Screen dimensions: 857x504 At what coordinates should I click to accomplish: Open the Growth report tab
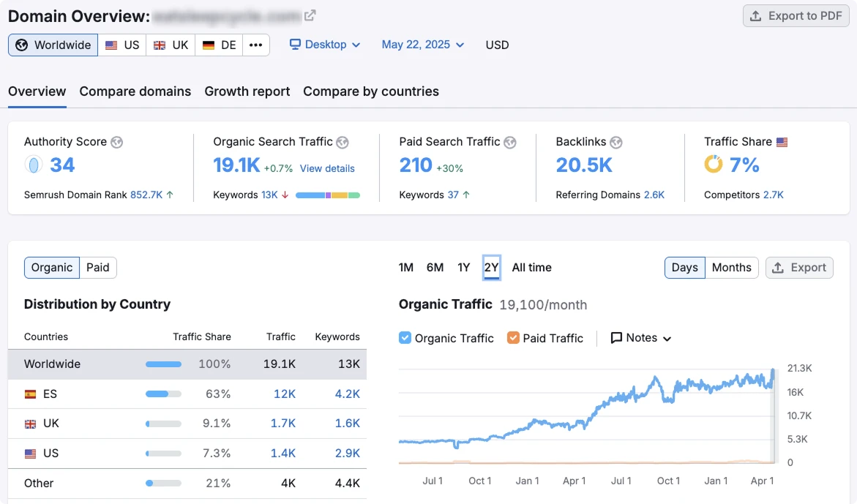[x=247, y=91]
